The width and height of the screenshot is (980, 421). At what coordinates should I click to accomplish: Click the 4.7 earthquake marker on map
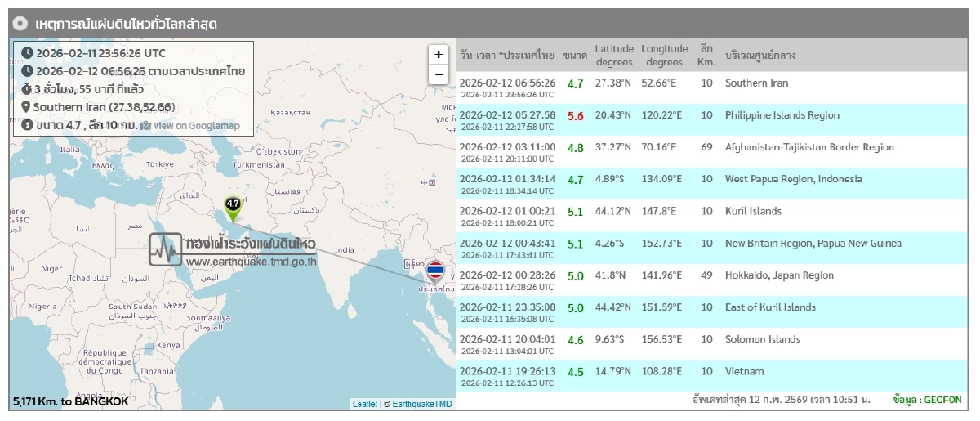[x=233, y=206]
